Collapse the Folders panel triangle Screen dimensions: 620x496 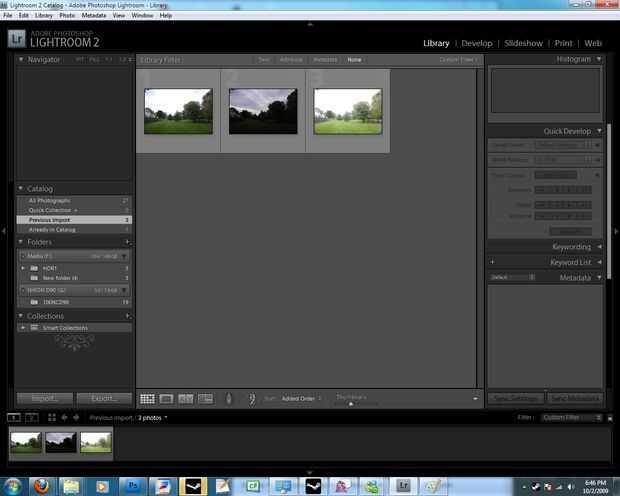point(21,242)
